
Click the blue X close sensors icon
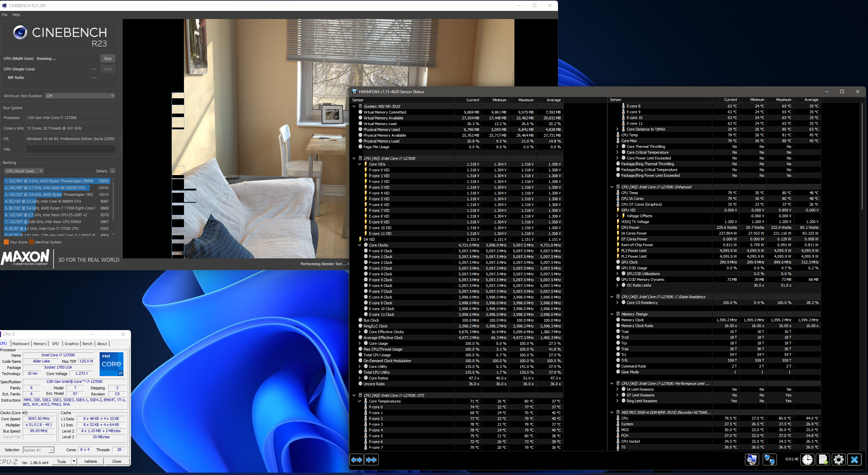854,460
